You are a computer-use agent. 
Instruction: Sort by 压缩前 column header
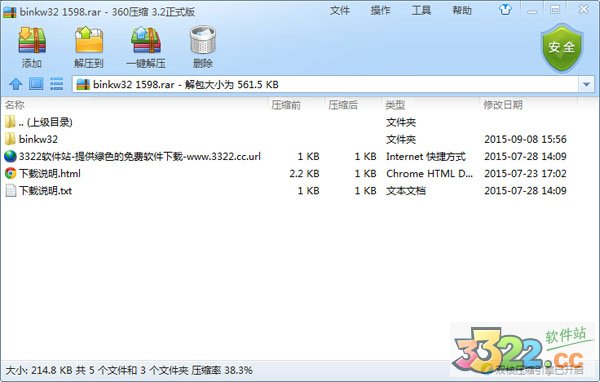click(286, 104)
